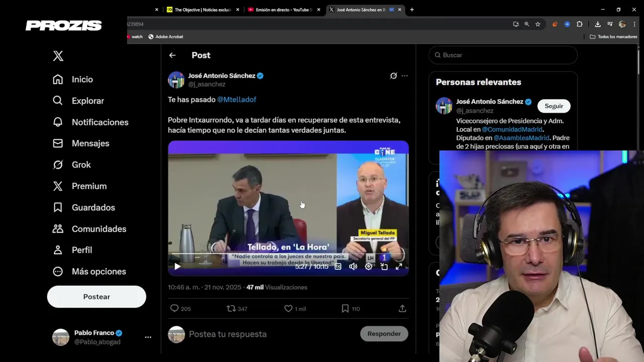Open Premium from the sidebar
644x362 pixels.
point(79,186)
